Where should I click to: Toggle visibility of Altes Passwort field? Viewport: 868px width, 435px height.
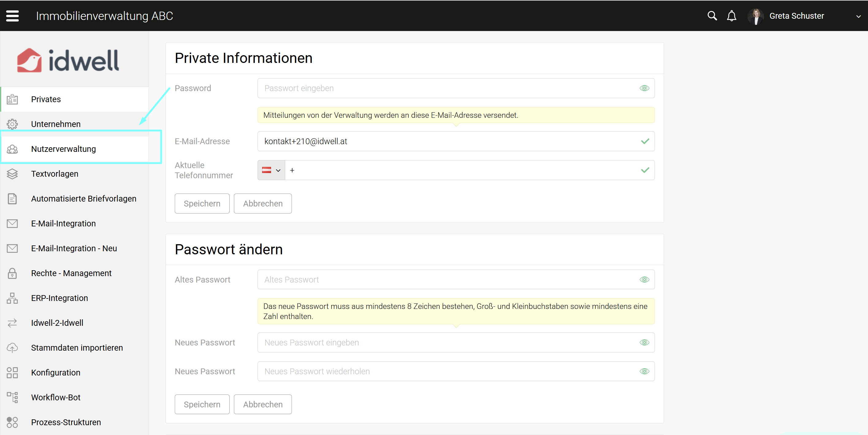pyautogui.click(x=644, y=279)
